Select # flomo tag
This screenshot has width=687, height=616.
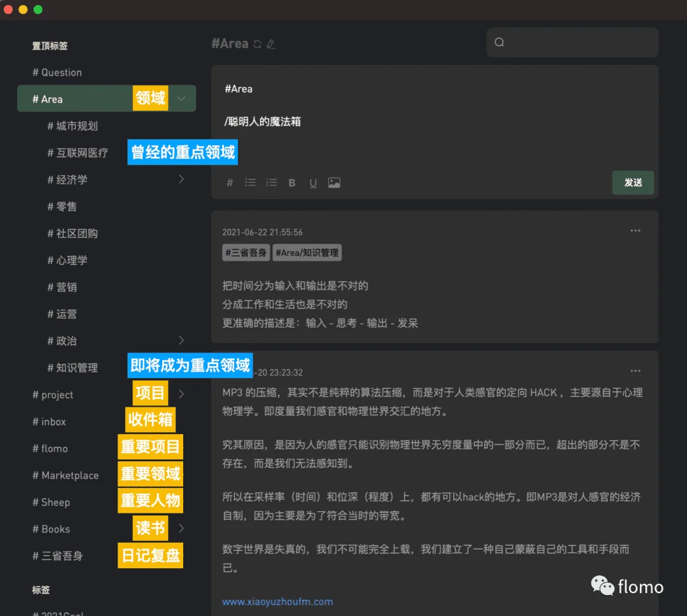pos(50,449)
